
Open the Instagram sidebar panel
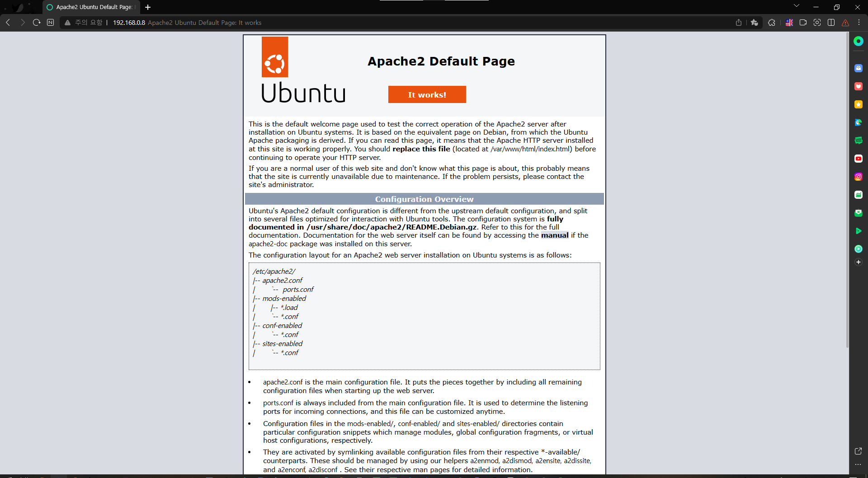(858, 177)
